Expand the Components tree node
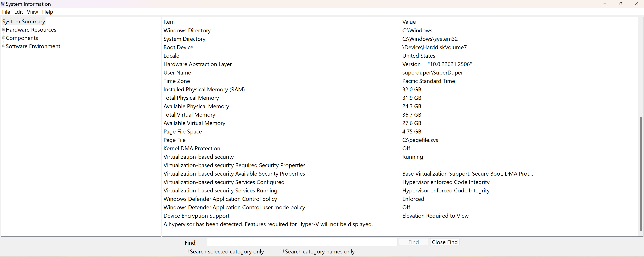The height and width of the screenshot is (257, 644). (x=4, y=38)
